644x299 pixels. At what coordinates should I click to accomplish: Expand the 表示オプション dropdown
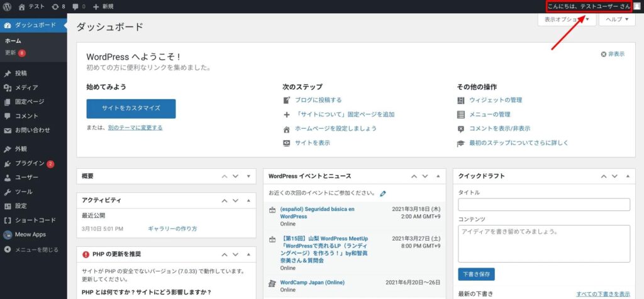tap(566, 19)
